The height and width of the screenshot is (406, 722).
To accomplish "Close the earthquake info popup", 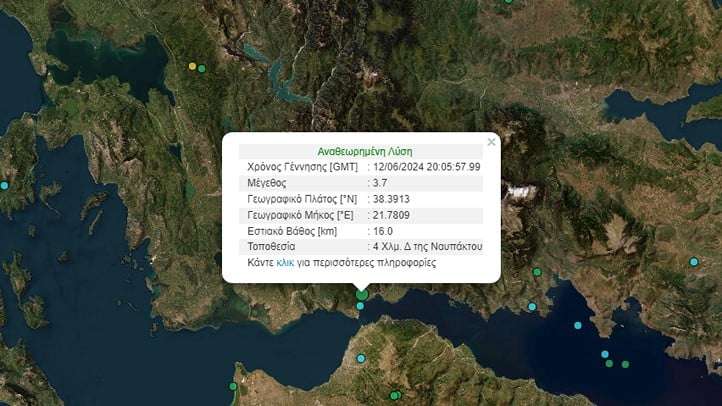I will tap(490, 142).
